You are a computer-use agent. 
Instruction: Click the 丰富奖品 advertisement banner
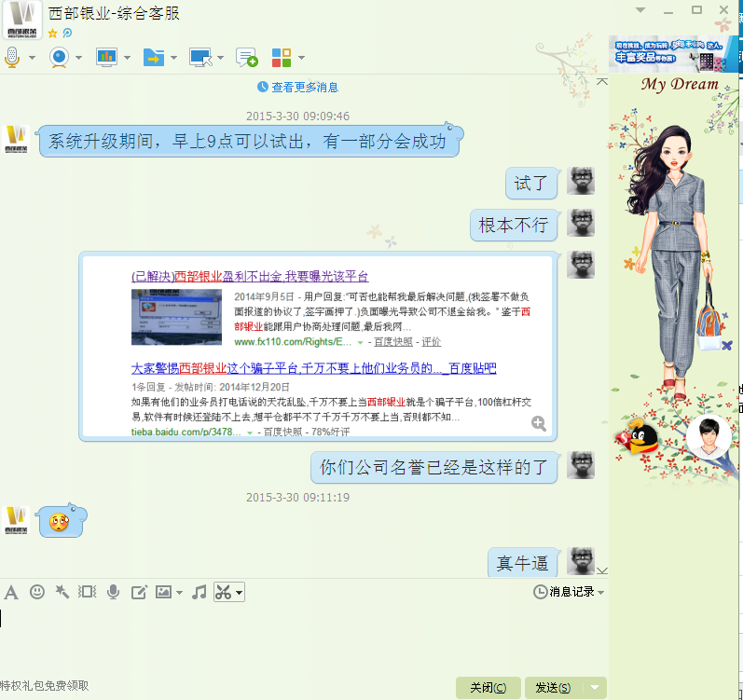click(x=673, y=54)
